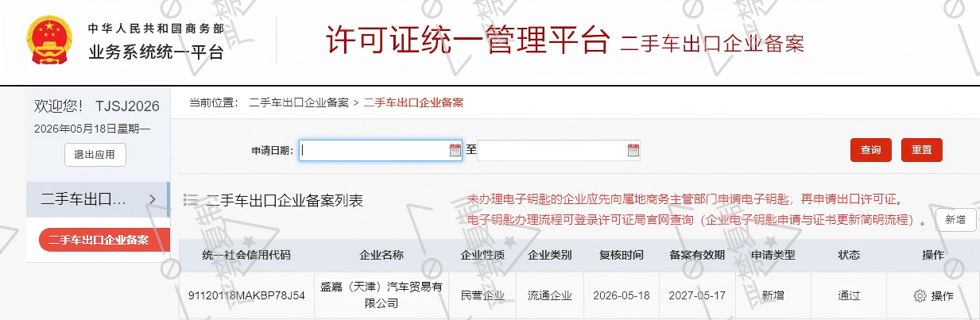Click the 状态 column header
The width and height of the screenshot is (980, 320).
click(849, 255)
